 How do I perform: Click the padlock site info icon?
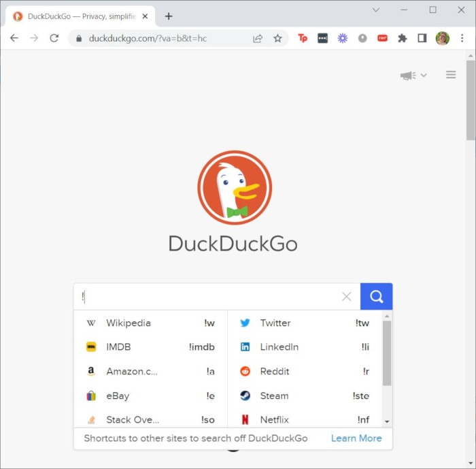pos(79,38)
